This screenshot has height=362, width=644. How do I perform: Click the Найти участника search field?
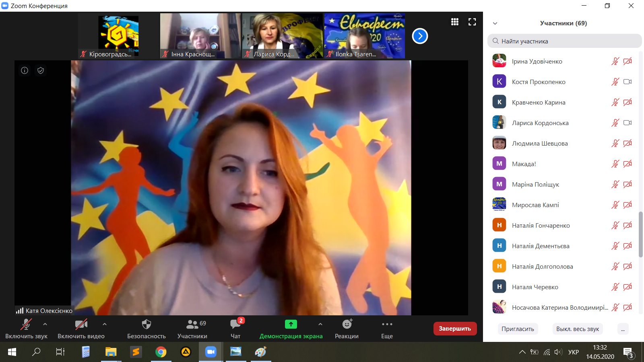(564, 41)
